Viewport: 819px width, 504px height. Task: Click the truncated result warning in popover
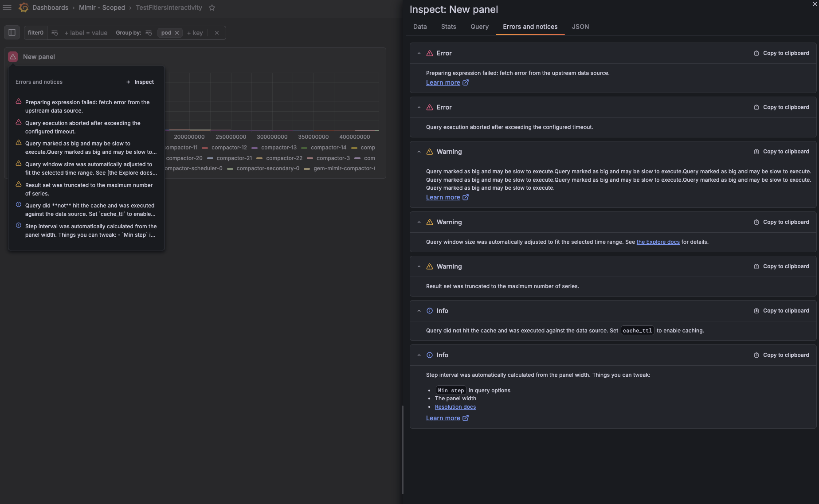(x=89, y=189)
